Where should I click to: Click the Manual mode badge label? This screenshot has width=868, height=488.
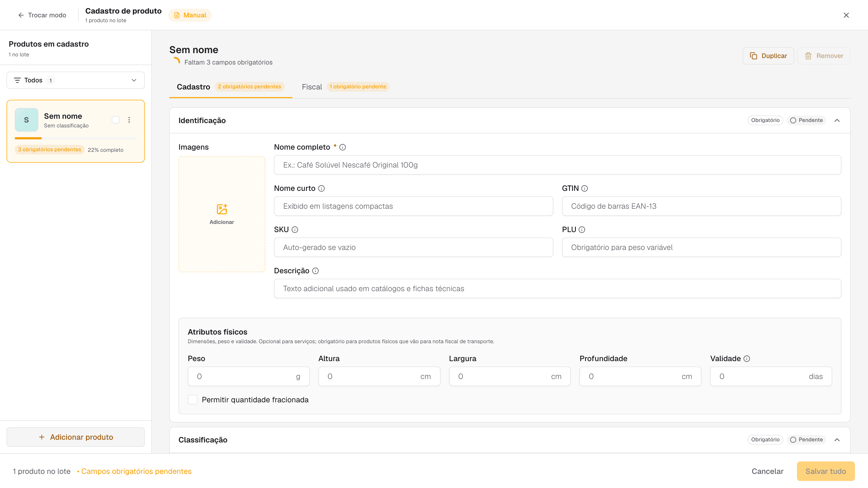point(195,15)
